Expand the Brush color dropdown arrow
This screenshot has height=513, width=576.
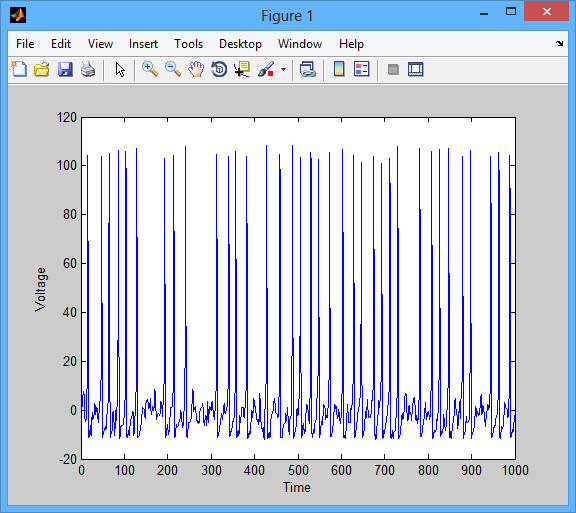[283, 69]
